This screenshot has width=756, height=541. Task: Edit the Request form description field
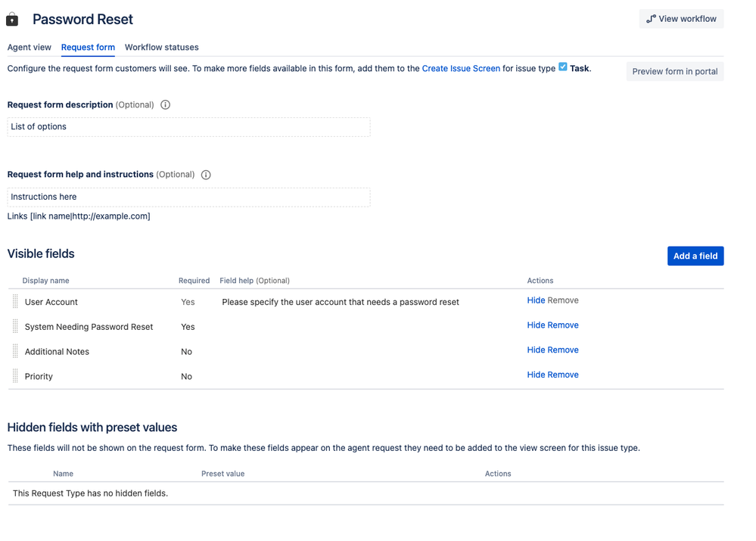(x=188, y=127)
